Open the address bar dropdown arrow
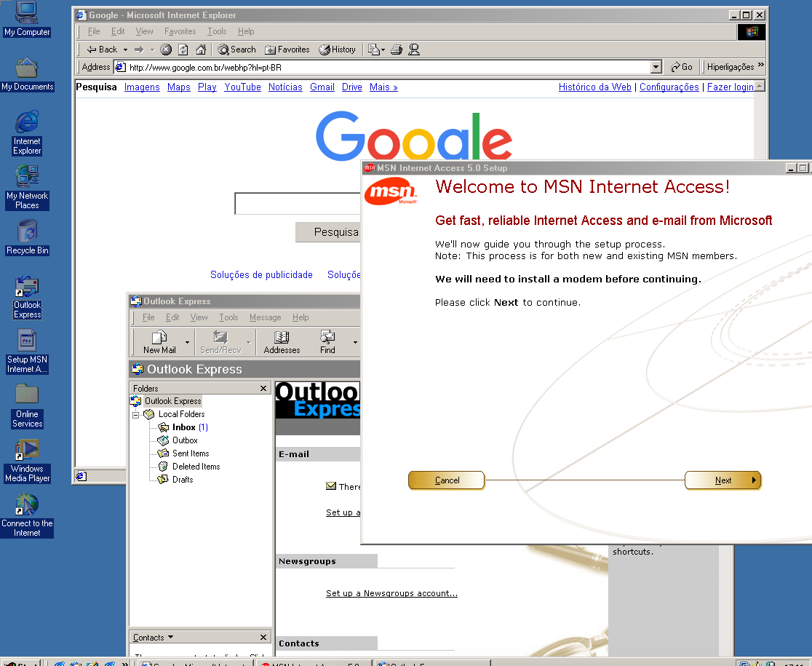The height and width of the screenshot is (666, 812). [656, 67]
